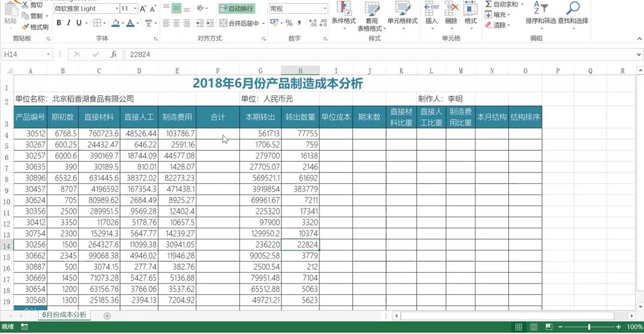
Task: Apply the fill color bucket
Action: pos(115,23)
